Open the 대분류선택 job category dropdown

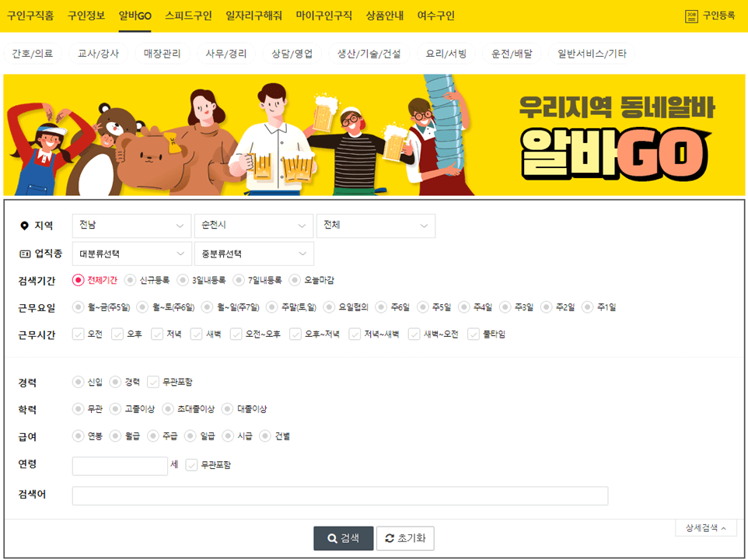[131, 254]
